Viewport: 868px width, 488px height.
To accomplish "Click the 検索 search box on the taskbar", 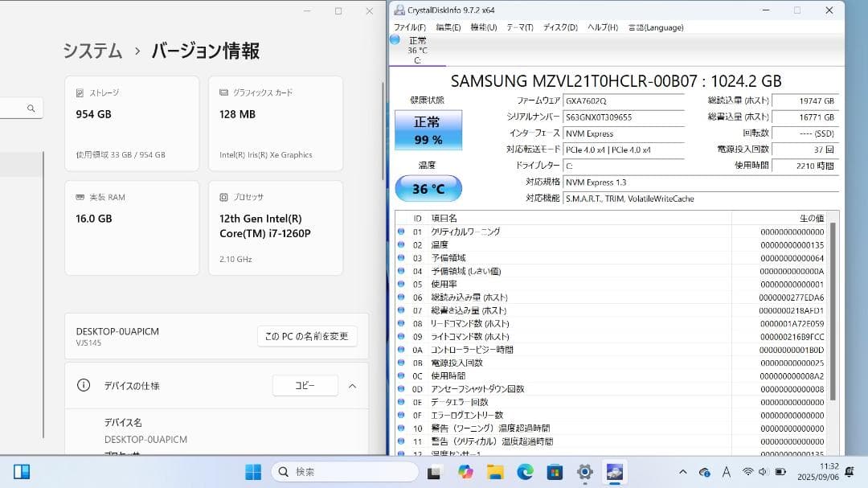I will coord(344,472).
